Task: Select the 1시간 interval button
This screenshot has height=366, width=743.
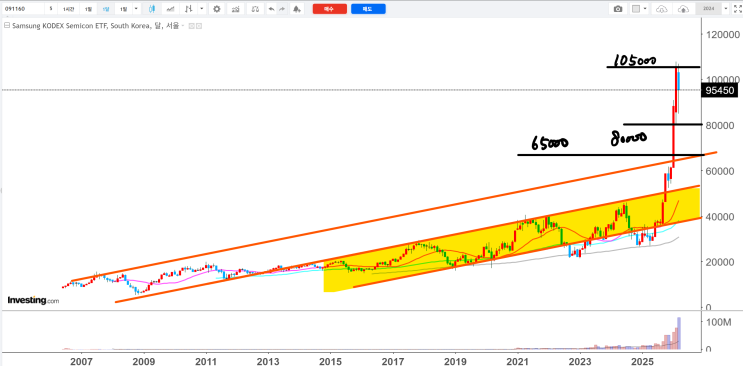Action: (69, 9)
